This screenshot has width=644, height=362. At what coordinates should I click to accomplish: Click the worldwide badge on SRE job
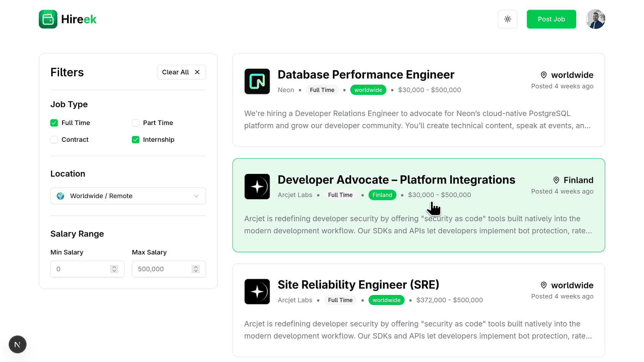(386, 300)
